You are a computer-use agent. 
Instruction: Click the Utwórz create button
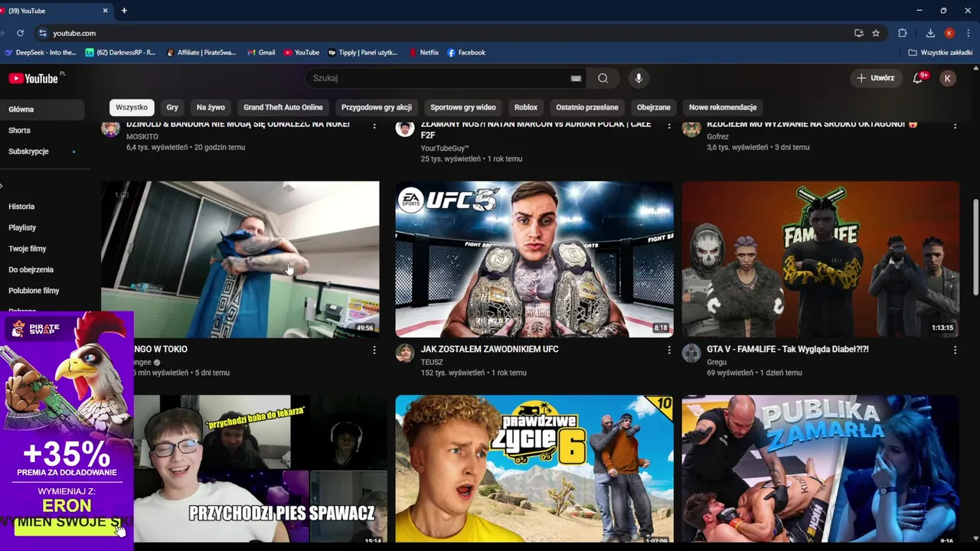[x=875, y=78]
